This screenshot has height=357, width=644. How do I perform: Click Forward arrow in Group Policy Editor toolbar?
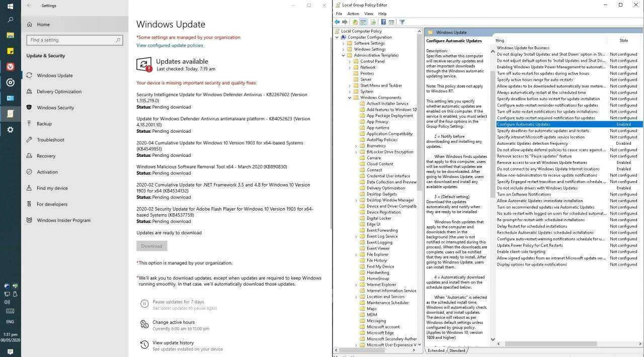point(345,22)
